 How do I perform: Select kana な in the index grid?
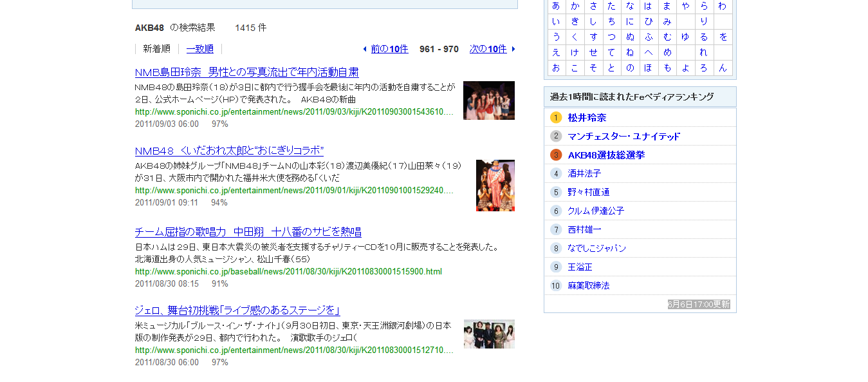pos(630,6)
